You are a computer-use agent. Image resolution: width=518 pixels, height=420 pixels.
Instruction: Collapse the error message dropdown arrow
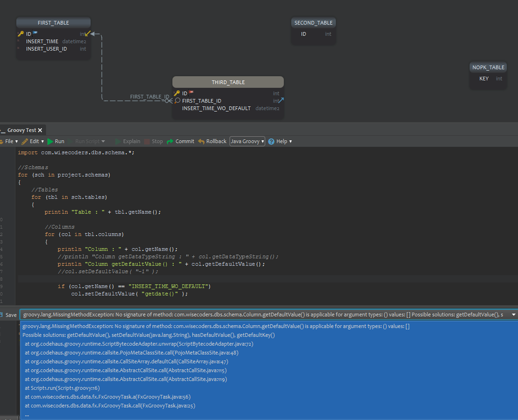pos(513,314)
